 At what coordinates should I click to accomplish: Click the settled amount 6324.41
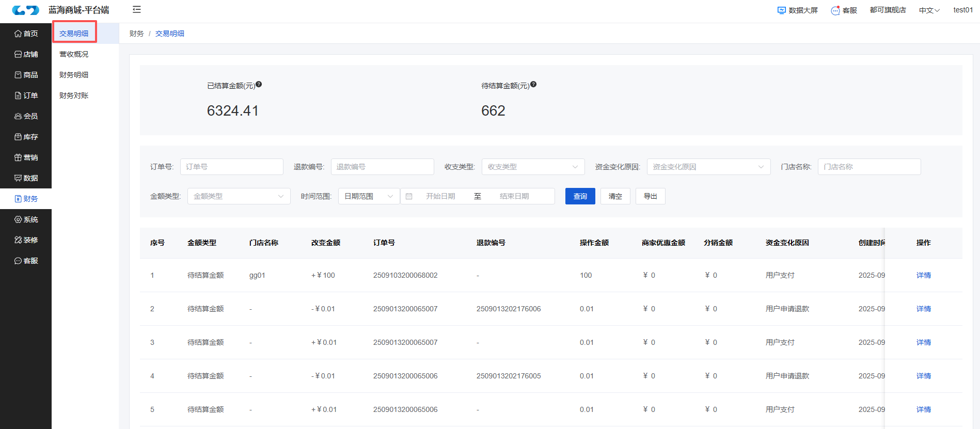point(232,110)
